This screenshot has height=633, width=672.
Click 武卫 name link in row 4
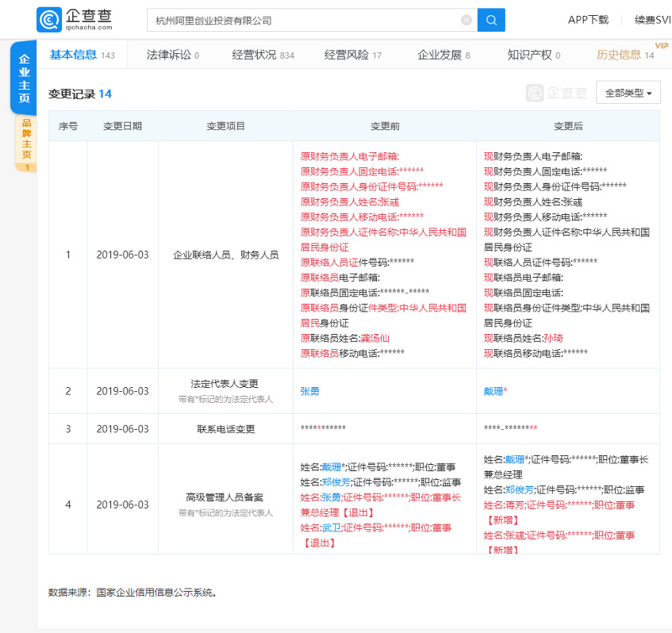point(331,527)
